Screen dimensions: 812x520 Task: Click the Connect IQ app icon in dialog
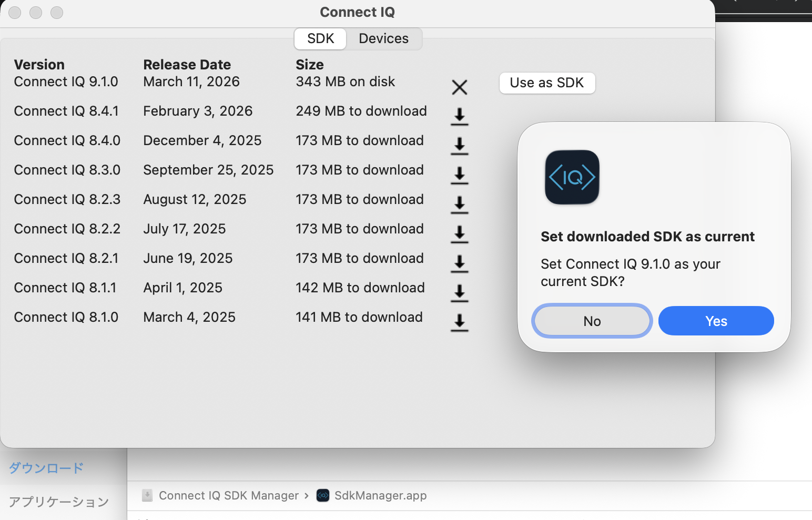[572, 177]
